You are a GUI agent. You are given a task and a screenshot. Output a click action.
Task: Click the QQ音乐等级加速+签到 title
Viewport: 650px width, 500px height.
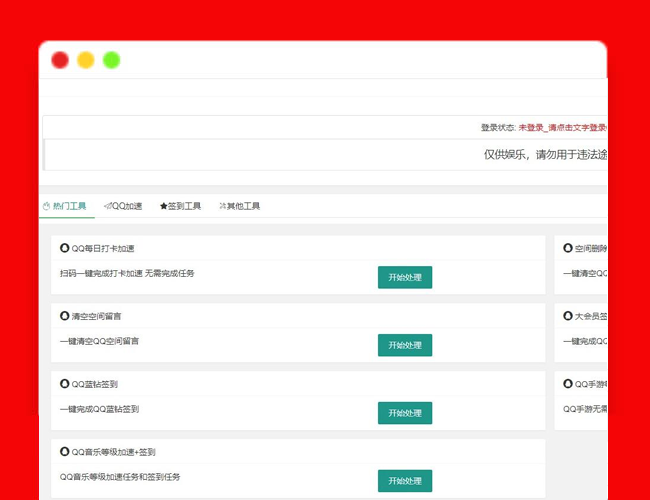[114, 452]
